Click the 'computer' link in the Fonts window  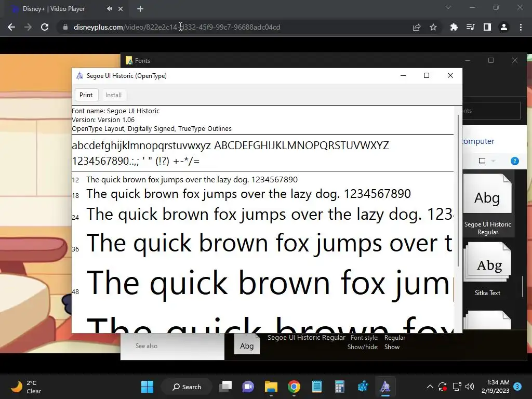pos(478,141)
